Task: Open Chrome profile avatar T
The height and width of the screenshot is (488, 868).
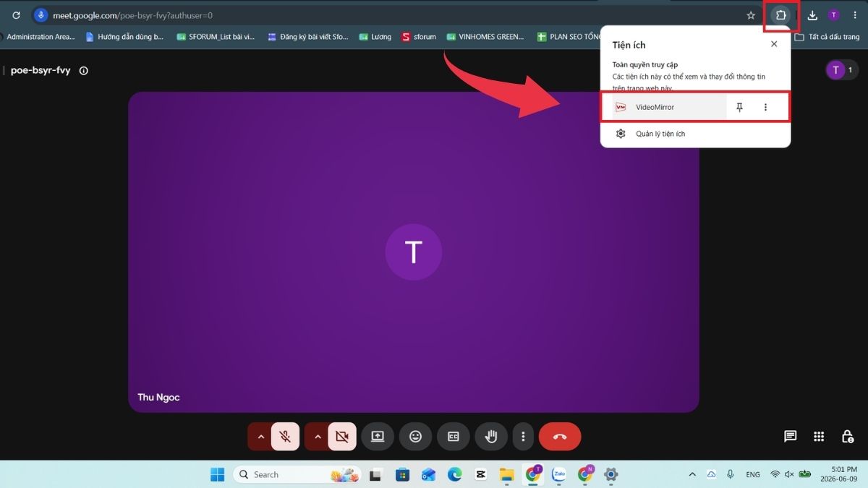Action: [834, 15]
